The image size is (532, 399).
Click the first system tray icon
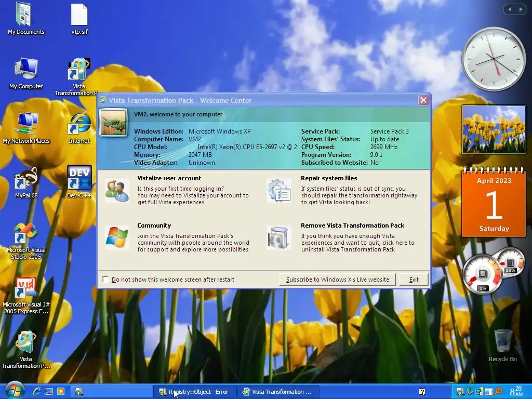tap(460, 392)
